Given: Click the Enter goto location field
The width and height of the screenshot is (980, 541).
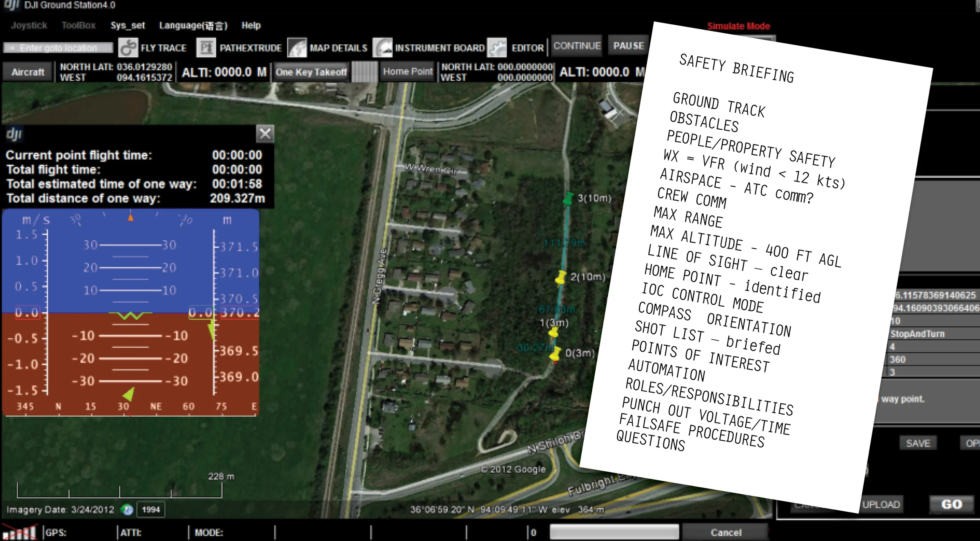Looking at the screenshot, I should [x=58, y=48].
